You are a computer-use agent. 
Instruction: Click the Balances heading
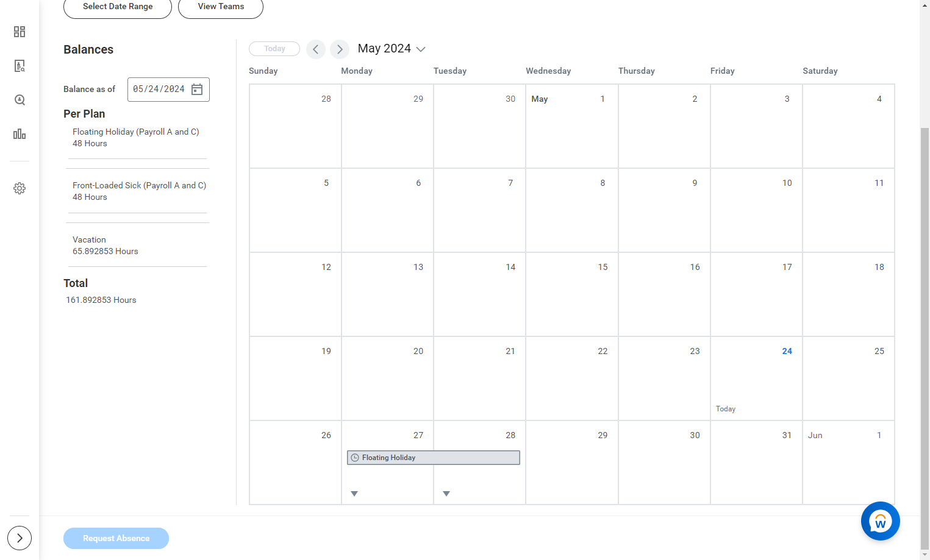(88, 49)
